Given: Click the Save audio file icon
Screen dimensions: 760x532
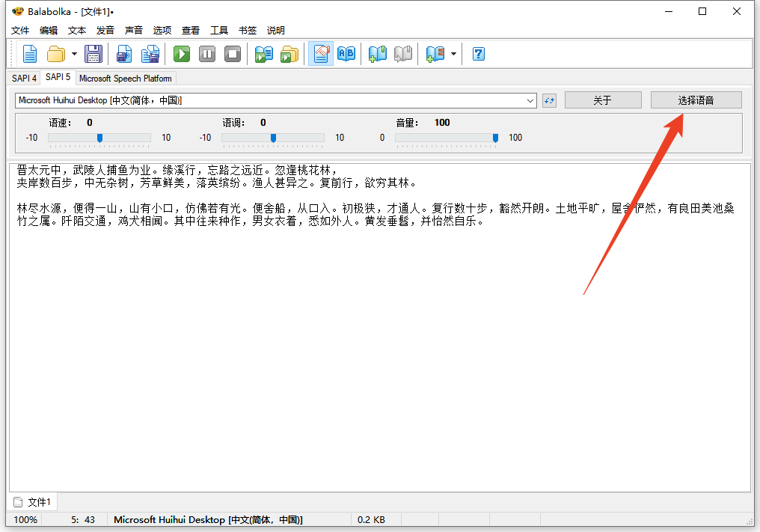Looking at the screenshot, I should coord(124,54).
